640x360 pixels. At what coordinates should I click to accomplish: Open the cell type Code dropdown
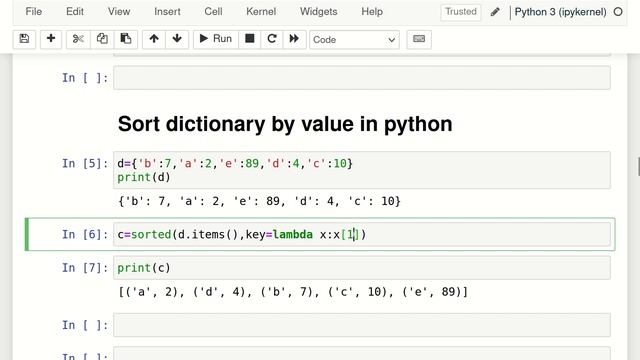pyautogui.click(x=354, y=40)
